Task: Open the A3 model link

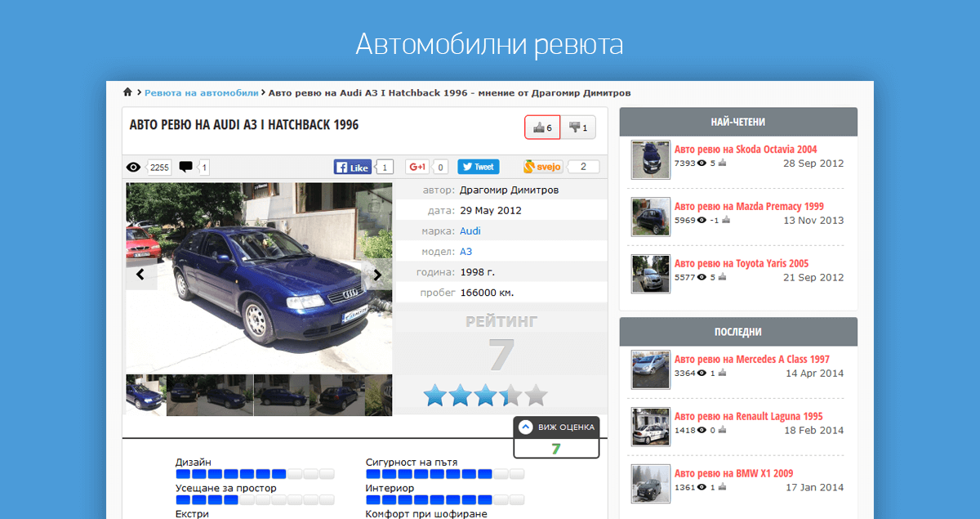Action: [x=466, y=252]
